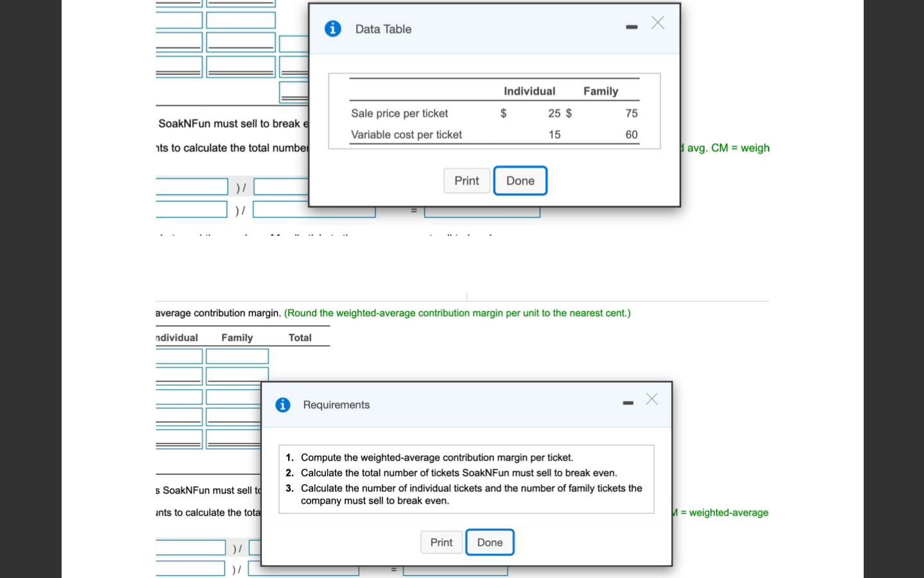Print the Requirements list

pyautogui.click(x=441, y=542)
